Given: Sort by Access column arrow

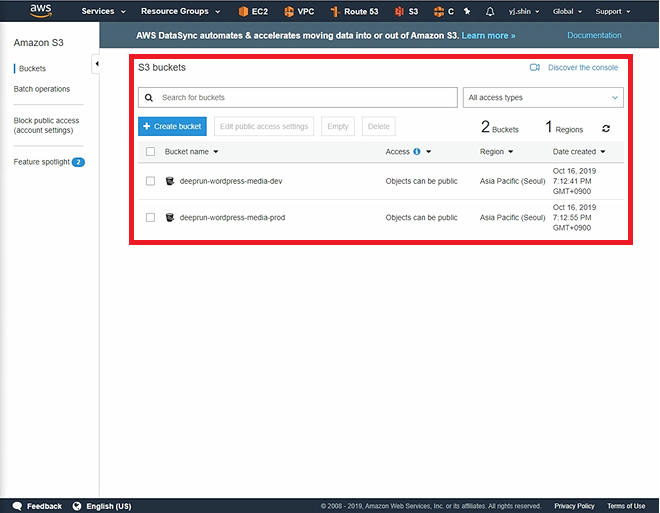Looking at the screenshot, I should [x=428, y=152].
